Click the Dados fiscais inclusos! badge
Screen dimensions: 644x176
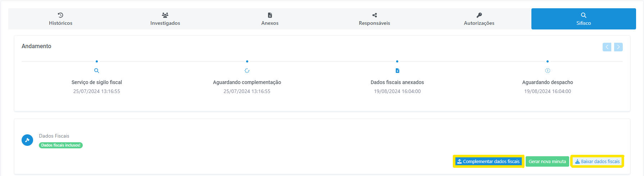(x=61, y=145)
